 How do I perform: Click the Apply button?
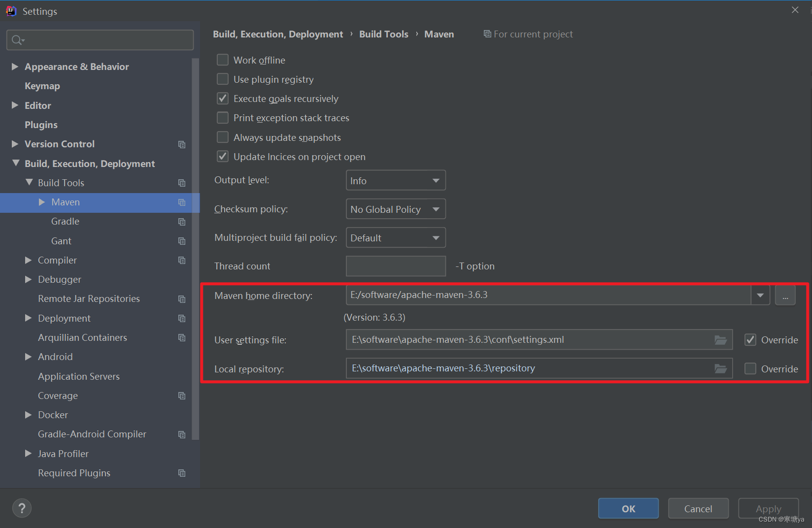pyautogui.click(x=768, y=508)
